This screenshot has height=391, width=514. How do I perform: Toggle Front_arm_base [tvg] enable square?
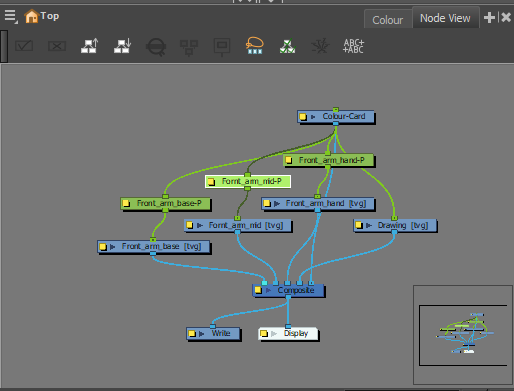(x=103, y=247)
